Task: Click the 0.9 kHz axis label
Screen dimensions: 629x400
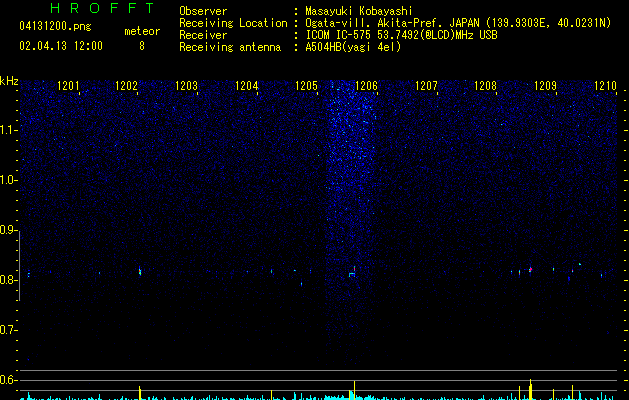Action: (8, 230)
